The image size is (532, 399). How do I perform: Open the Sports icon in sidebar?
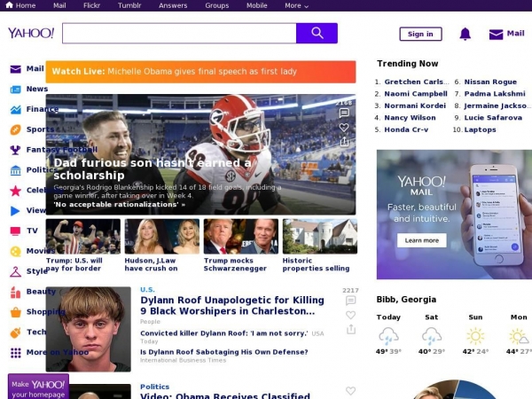coord(15,129)
